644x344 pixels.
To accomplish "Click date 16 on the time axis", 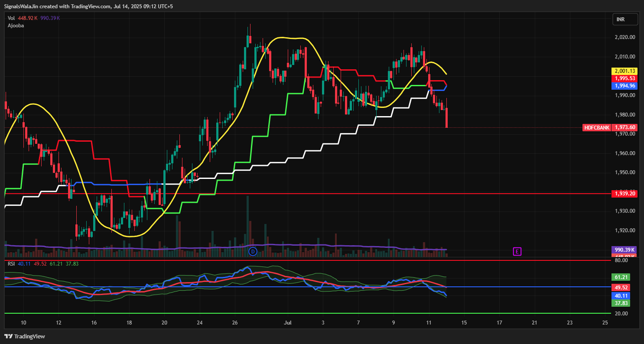I will [94, 323].
